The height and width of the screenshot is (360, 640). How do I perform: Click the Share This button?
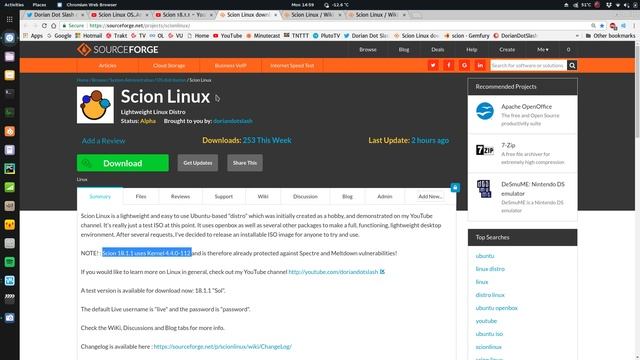[245, 163]
